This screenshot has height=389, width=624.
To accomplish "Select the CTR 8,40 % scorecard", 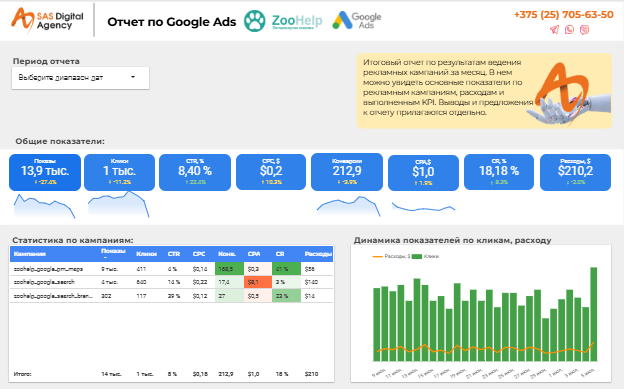I will pos(195,172).
